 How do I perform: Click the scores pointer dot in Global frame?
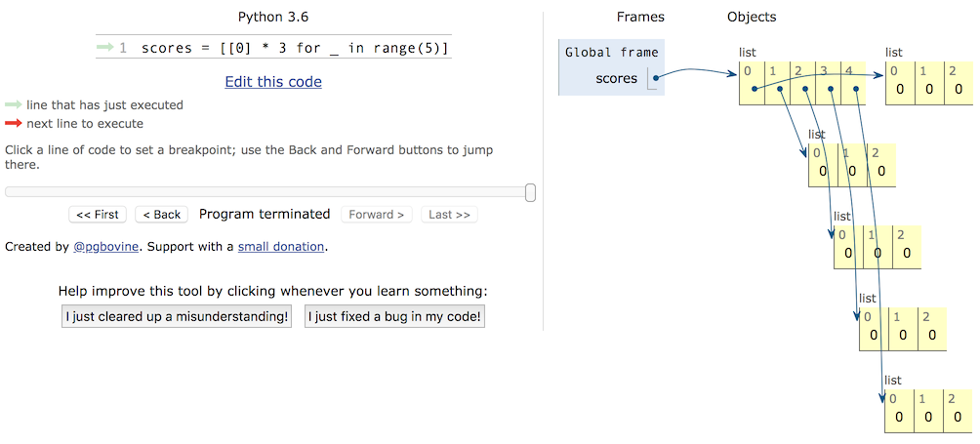[655, 79]
